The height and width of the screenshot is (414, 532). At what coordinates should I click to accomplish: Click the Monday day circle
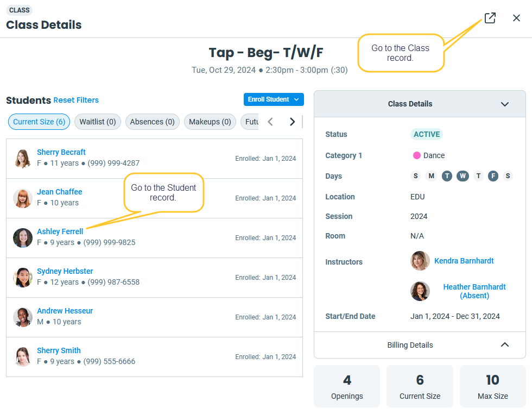(431, 176)
